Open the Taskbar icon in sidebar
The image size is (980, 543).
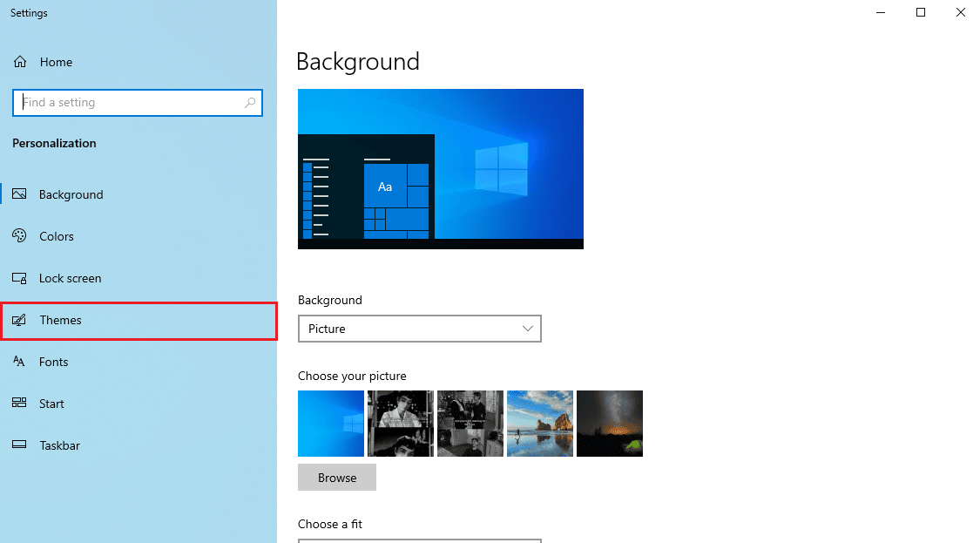(20, 445)
